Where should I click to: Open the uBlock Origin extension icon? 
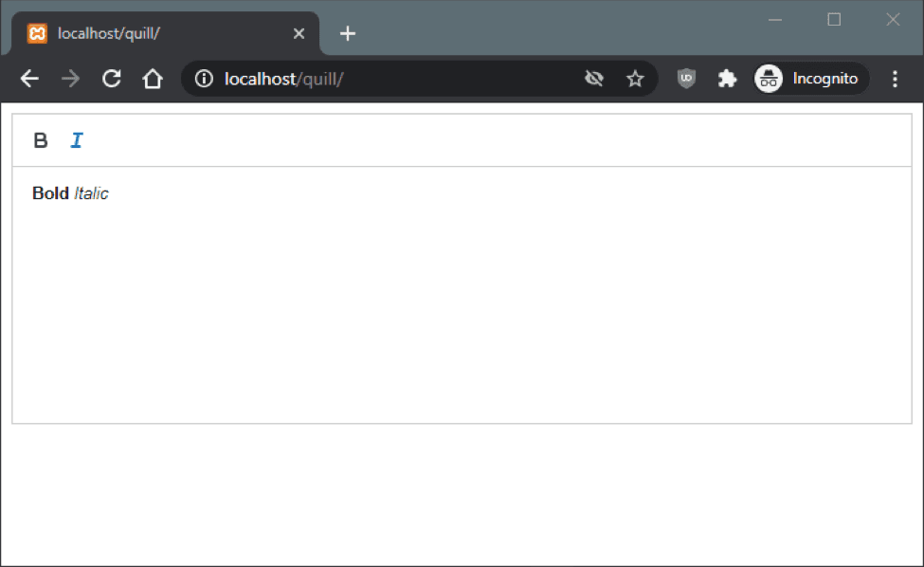pyautogui.click(x=685, y=79)
